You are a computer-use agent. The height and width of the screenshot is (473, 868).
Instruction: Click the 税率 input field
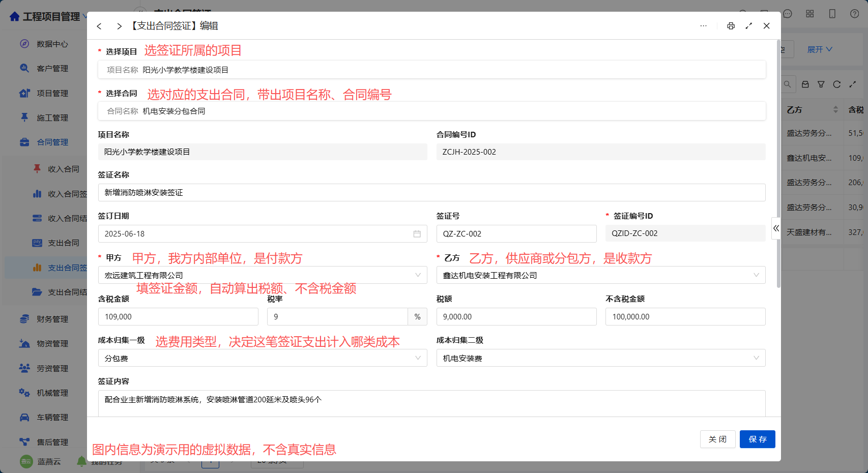tap(337, 317)
